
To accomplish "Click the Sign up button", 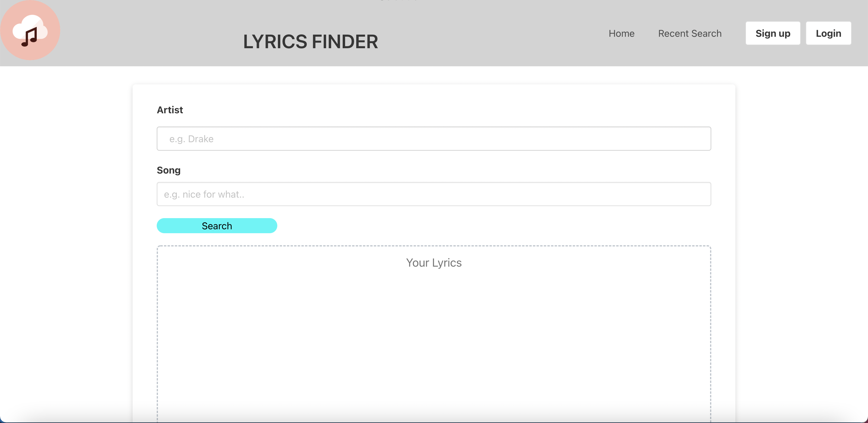I will pyautogui.click(x=773, y=33).
